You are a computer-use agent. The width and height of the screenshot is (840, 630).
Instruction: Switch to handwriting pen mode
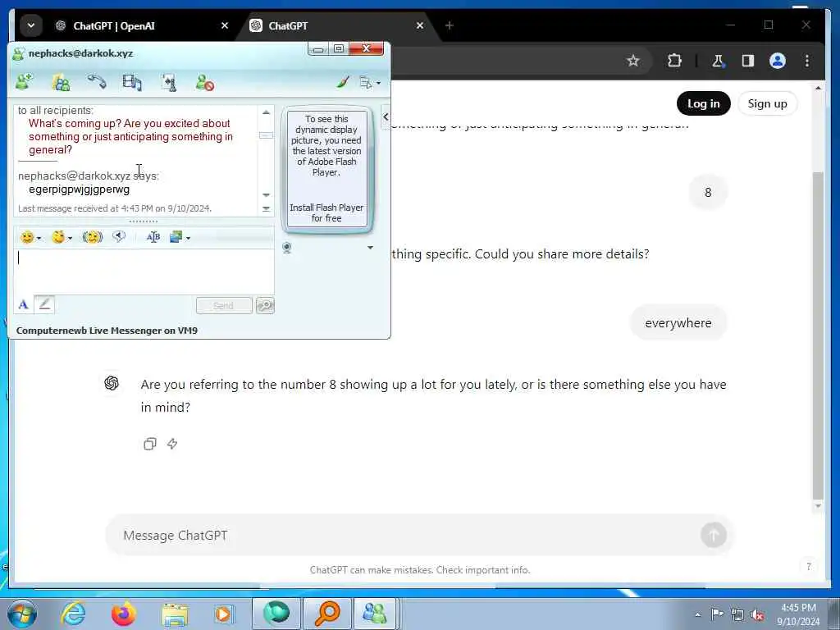44,304
